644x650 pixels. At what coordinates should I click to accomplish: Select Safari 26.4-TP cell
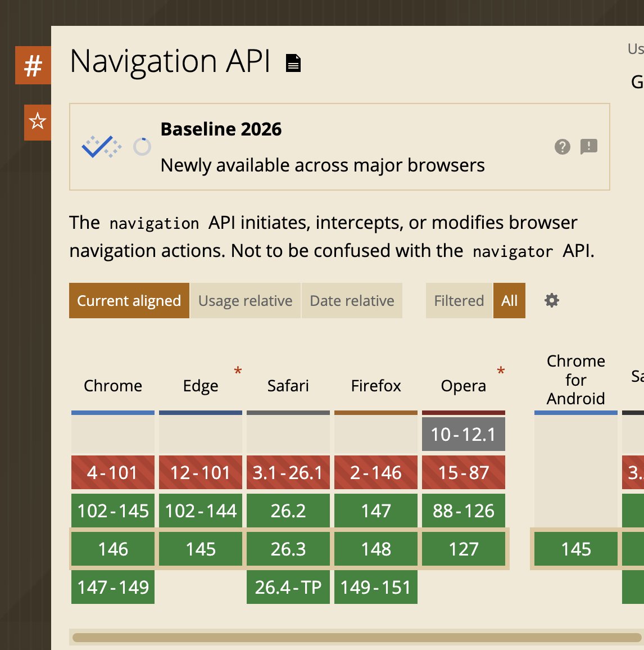pos(288,587)
